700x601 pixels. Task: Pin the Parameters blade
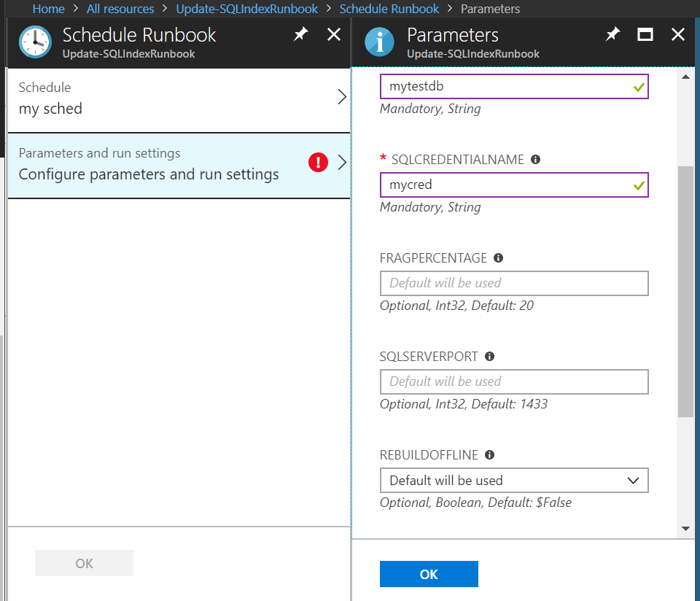(x=612, y=34)
